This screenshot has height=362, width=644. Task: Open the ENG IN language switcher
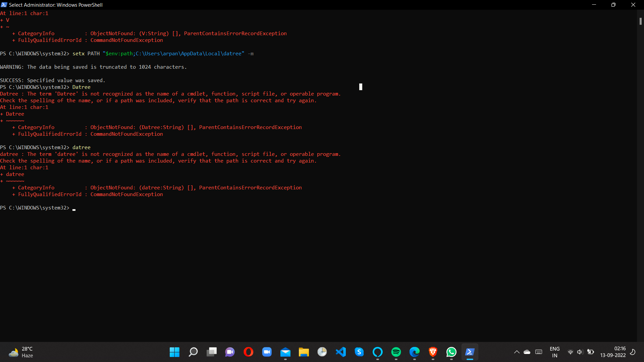point(555,352)
